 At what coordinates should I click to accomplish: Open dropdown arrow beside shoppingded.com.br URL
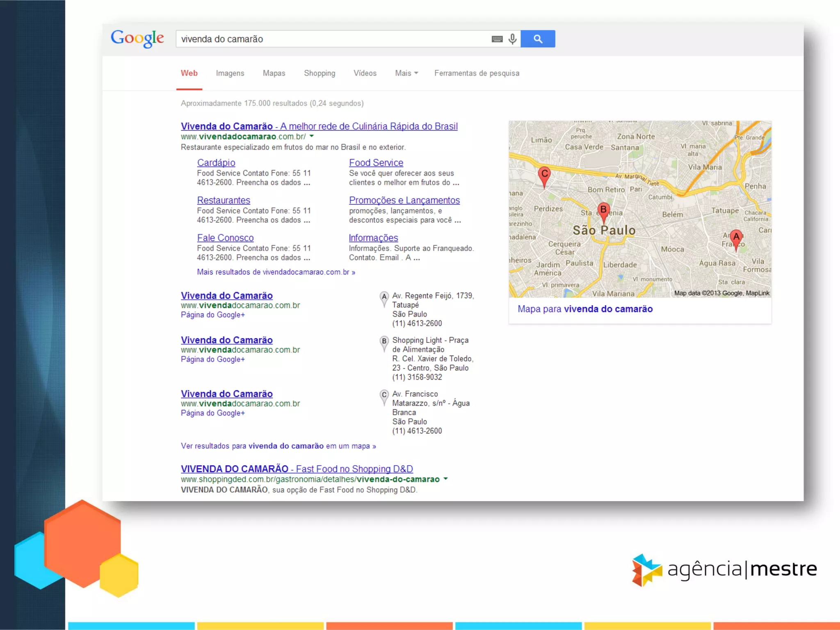446,479
